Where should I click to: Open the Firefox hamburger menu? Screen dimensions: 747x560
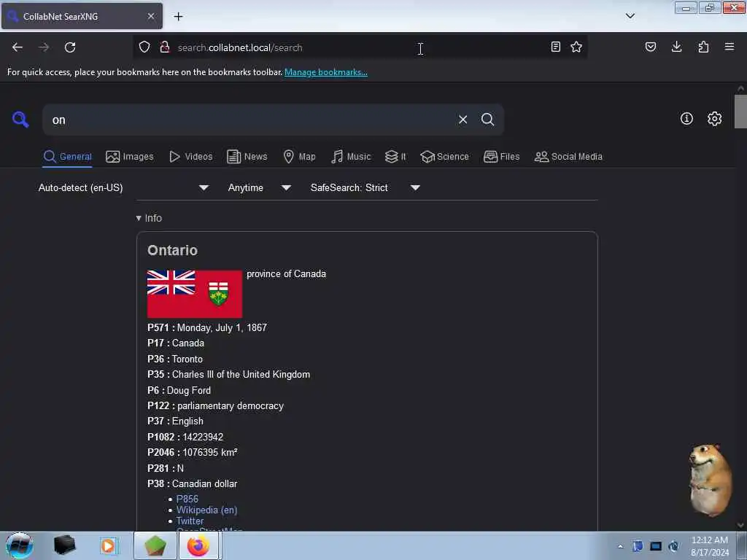pyautogui.click(x=729, y=47)
